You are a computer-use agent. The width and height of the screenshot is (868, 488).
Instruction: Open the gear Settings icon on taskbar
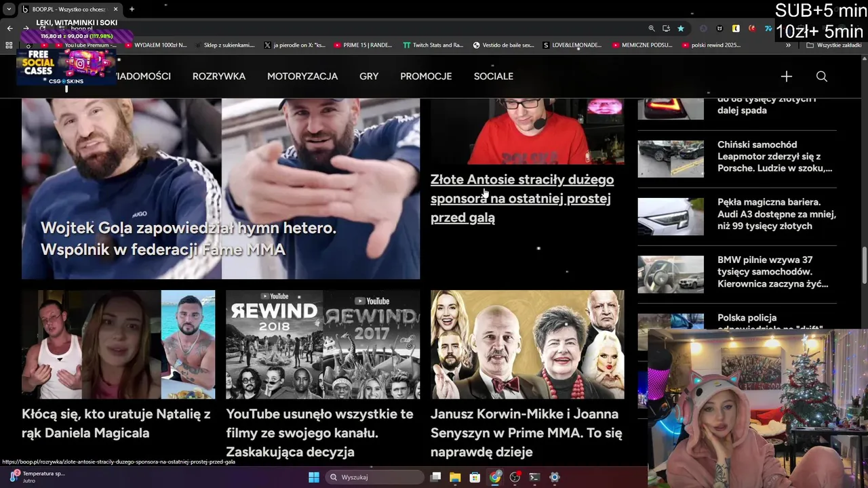(555, 477)
